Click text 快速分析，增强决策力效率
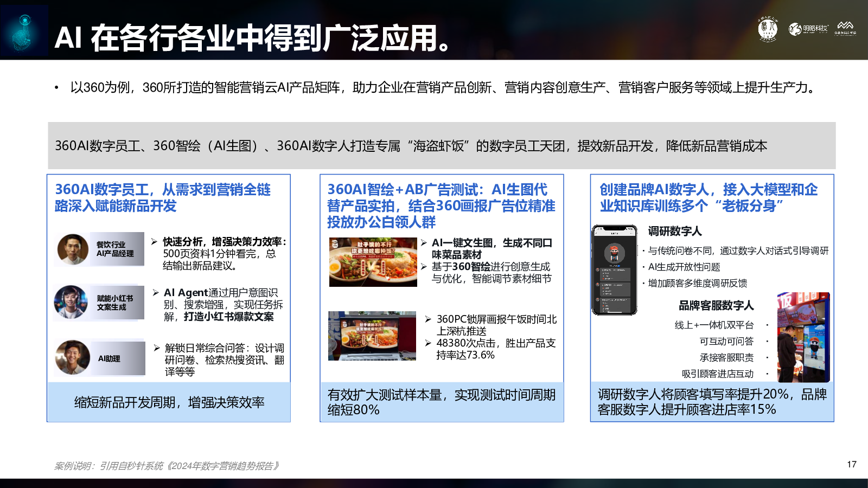This screenshot has height=488, width=868. (224, 242)
